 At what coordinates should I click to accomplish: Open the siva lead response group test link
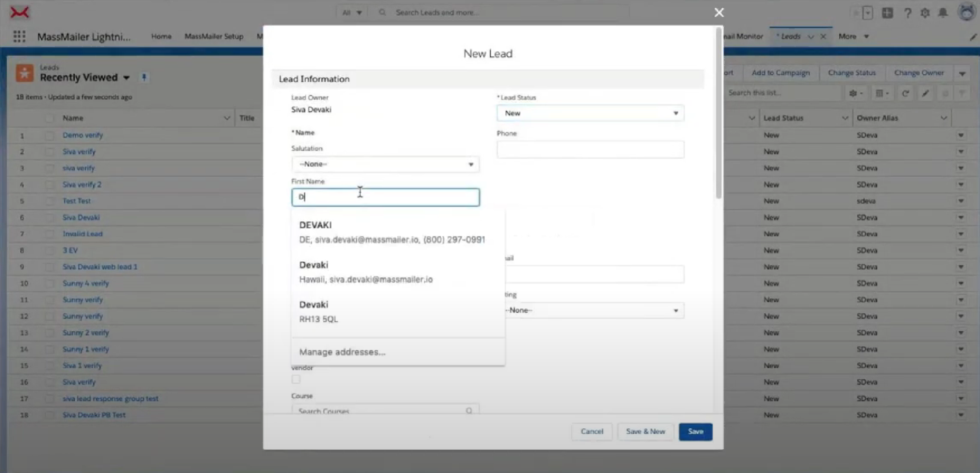coord(110,399)
